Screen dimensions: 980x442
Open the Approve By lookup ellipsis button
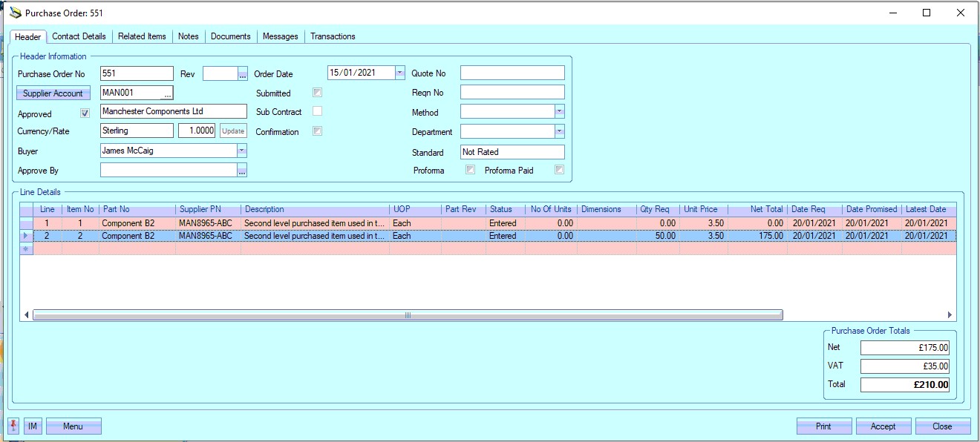242,171
